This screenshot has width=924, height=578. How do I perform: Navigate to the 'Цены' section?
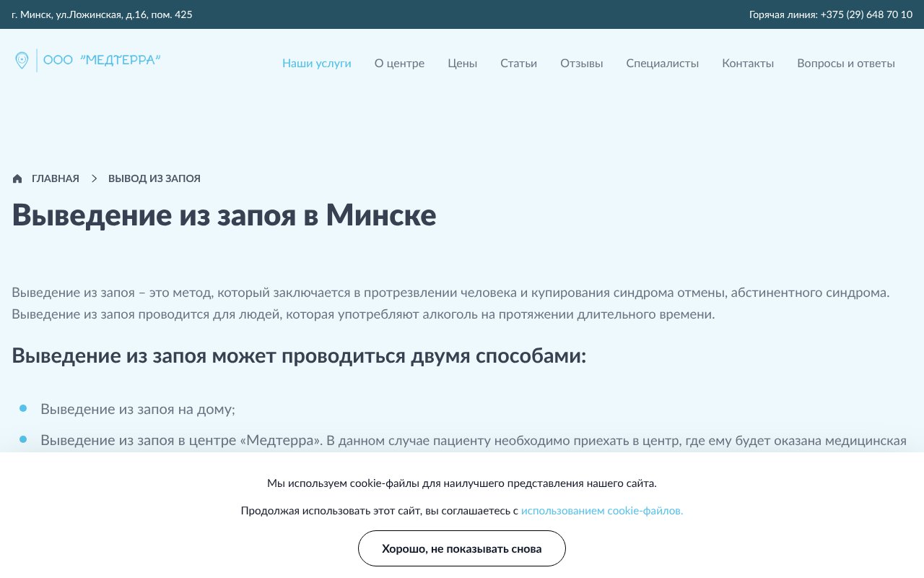point(462,63)
